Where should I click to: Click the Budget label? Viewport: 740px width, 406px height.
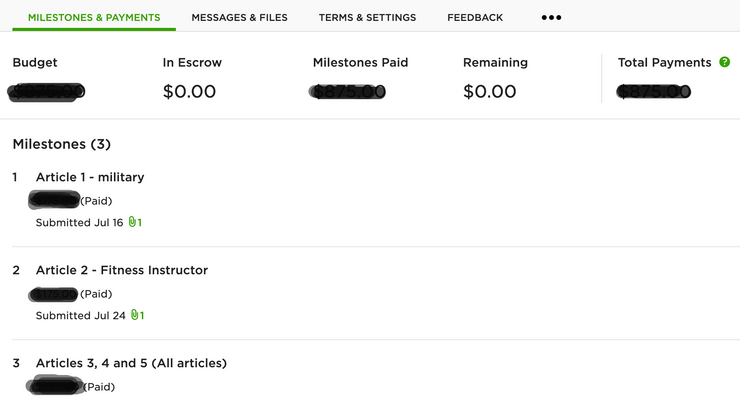pyautogui.click(x=35, y=62)
